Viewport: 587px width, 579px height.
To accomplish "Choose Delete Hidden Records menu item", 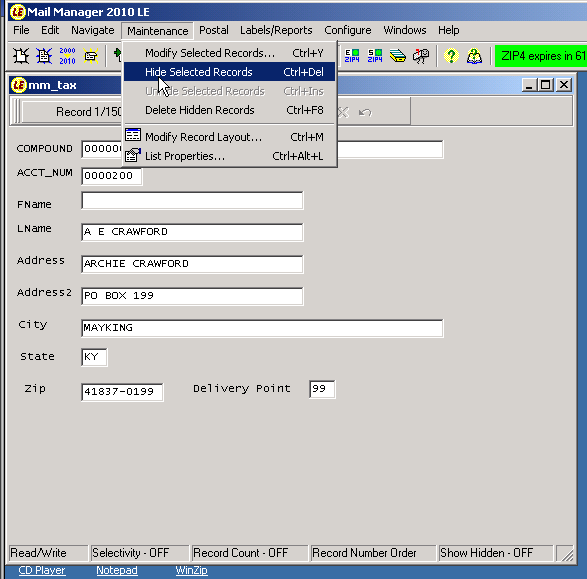I will 229,110.
